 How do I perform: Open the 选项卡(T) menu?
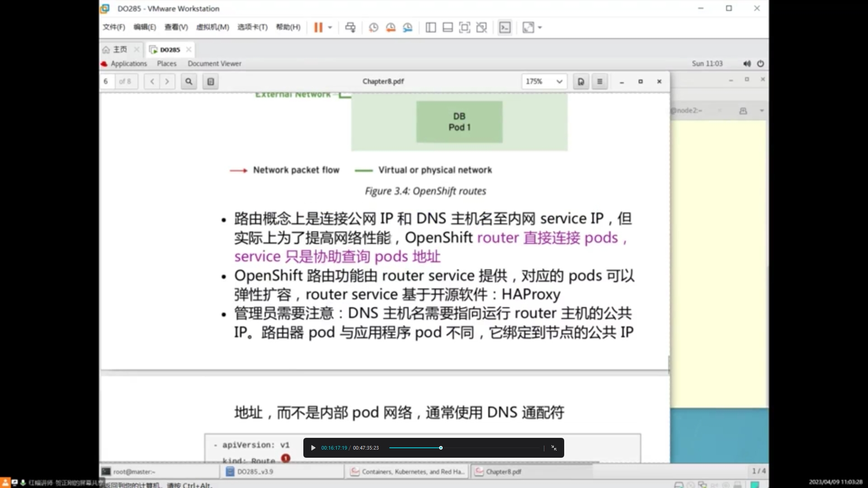(252, 27)
